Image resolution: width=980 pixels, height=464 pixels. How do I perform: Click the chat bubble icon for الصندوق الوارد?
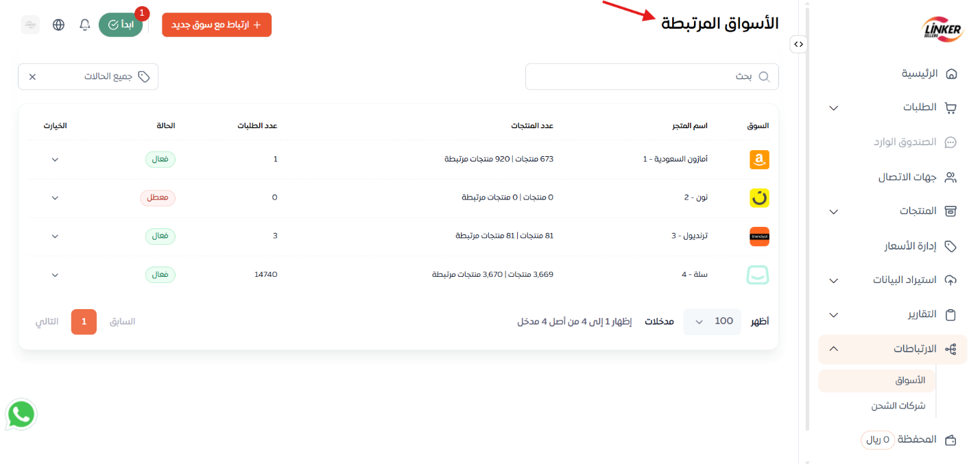[x=951, y=142]
